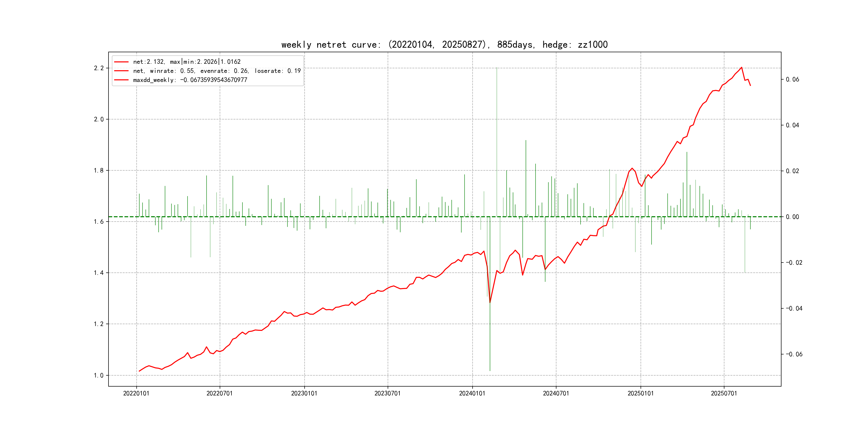Image resolution: width=868 pixels, height=434 pixels.
Task: Click the 1.6 left y-axis tick label
Action: click(99, 222)
